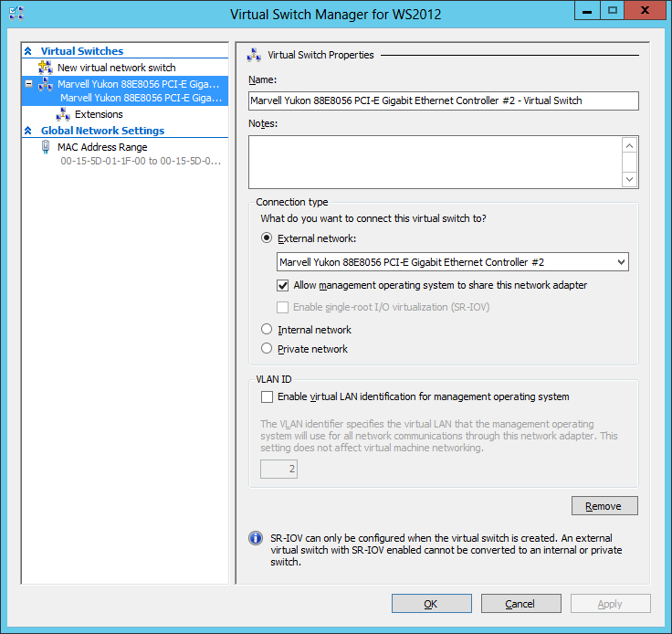The image size is (672, 634).
Task: Collapse the Global Network Settings section
Action: [x=28, y=131]
